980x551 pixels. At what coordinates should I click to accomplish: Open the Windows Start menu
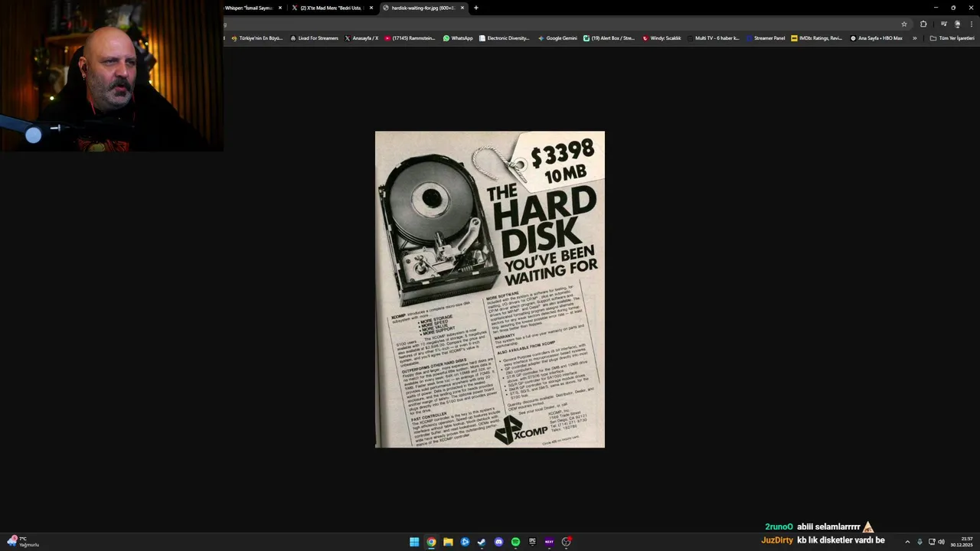coord(414,542)
